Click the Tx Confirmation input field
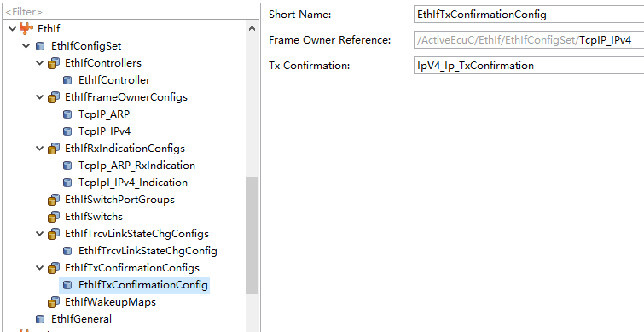The height and width of the screenshot is (332, 644). (x=529, y=66)
